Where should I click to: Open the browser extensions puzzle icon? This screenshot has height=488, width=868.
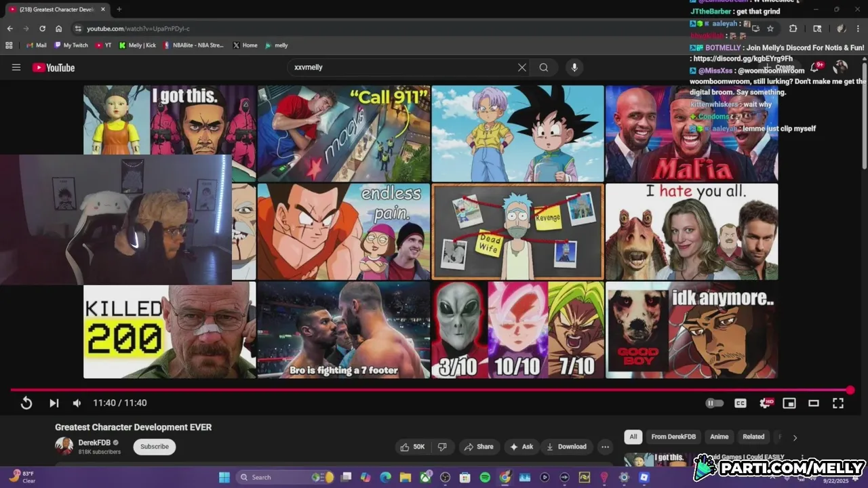click(793, 28)
